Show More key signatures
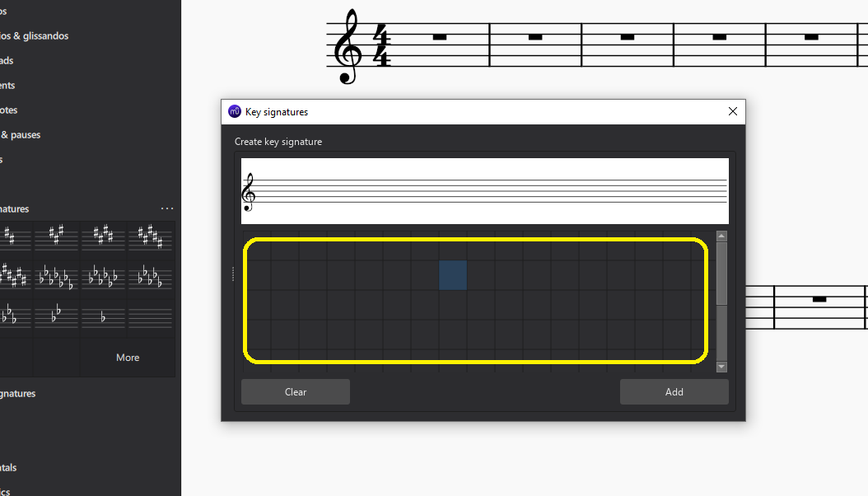This screenshot has width=868, height=496. click(x=128, y=357)
